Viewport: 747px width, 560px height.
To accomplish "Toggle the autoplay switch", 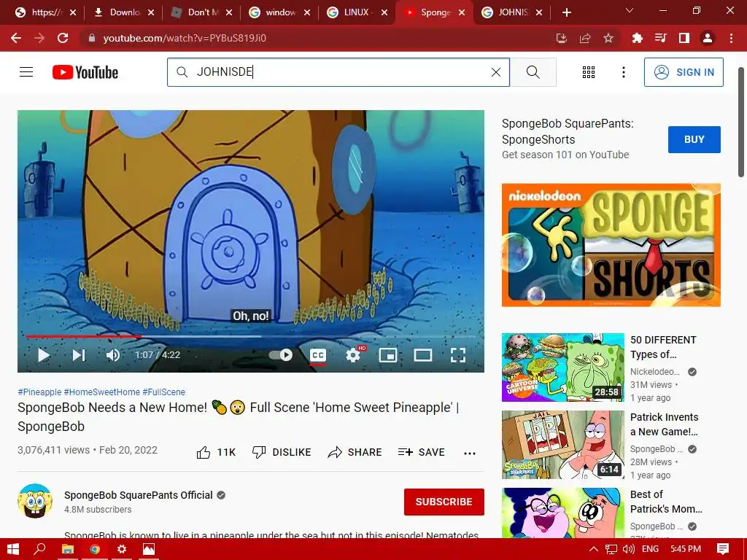I will pos(281,355).
